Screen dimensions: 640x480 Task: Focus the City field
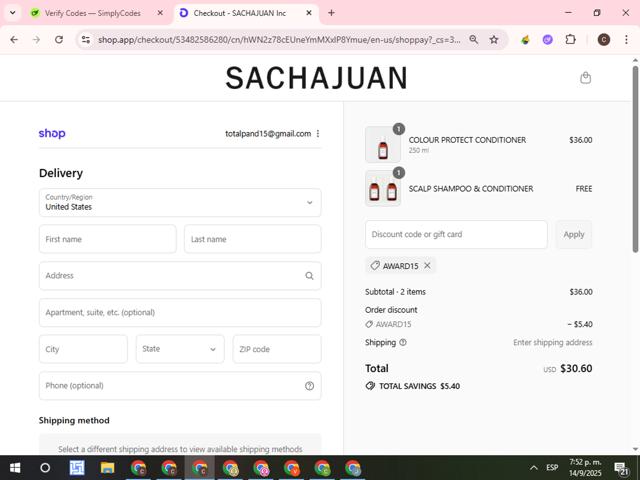click(83, 349)
